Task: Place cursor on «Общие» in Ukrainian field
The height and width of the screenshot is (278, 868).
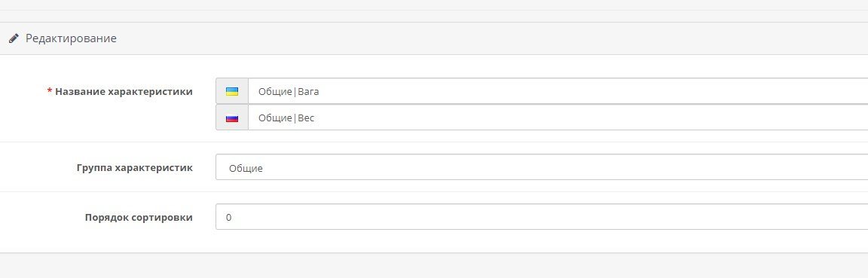Action: click(x=275, y=92)
